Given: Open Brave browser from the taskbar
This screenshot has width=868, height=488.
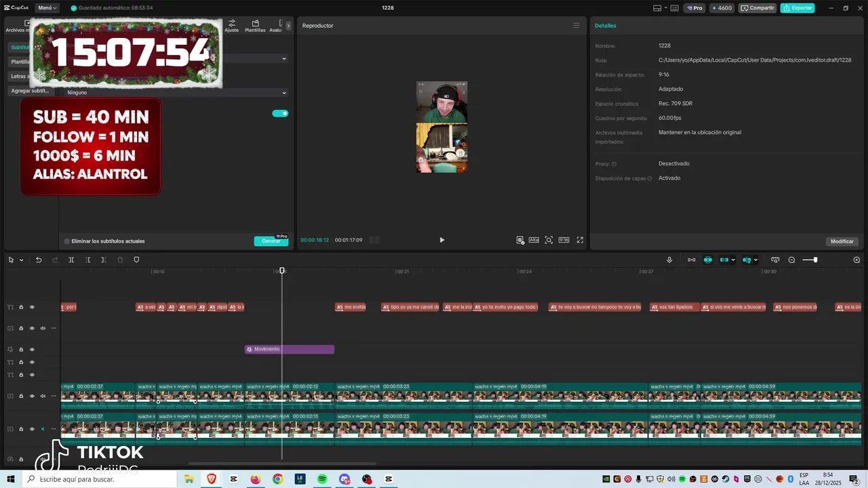Looking at the screenshot, I should click(212, 479).
